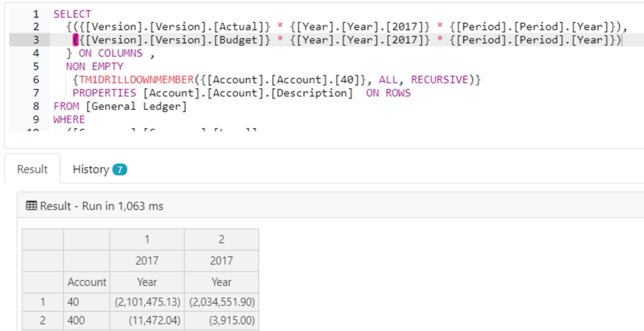Click the cell with value (2,101,475.13)

[x=147, y=302]
